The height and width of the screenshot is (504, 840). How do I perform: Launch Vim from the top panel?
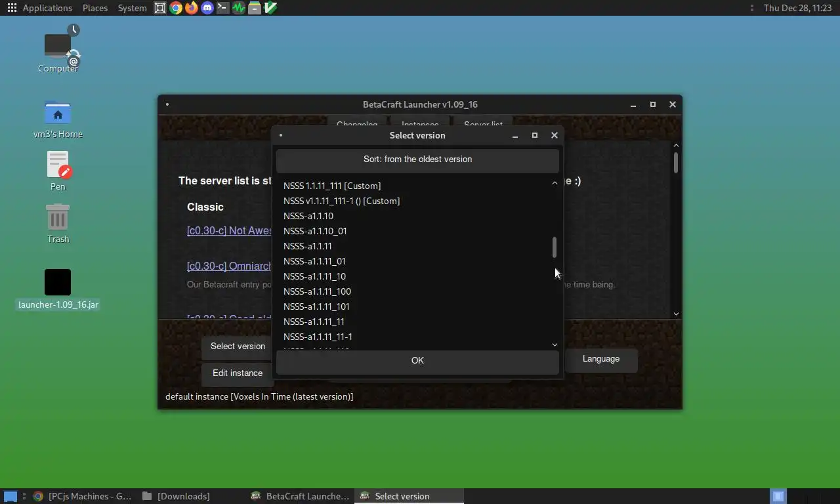click(x=270, y=8)
